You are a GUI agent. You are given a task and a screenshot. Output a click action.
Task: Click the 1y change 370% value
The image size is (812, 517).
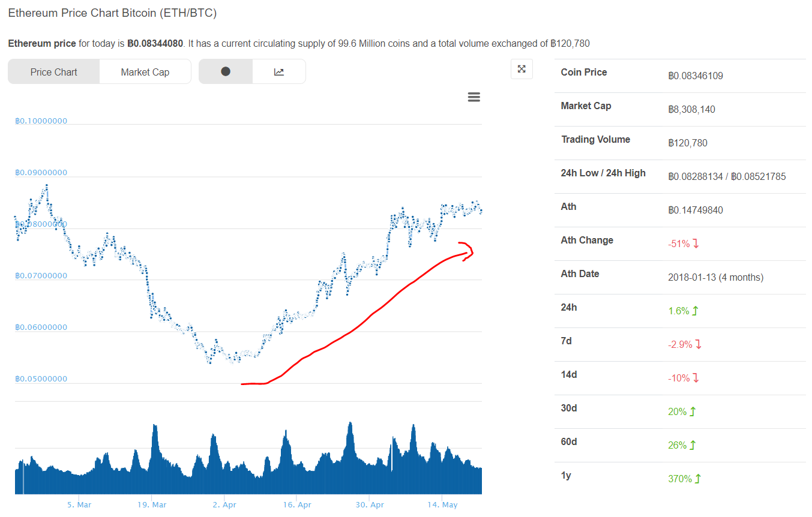[x=684, y=479]
